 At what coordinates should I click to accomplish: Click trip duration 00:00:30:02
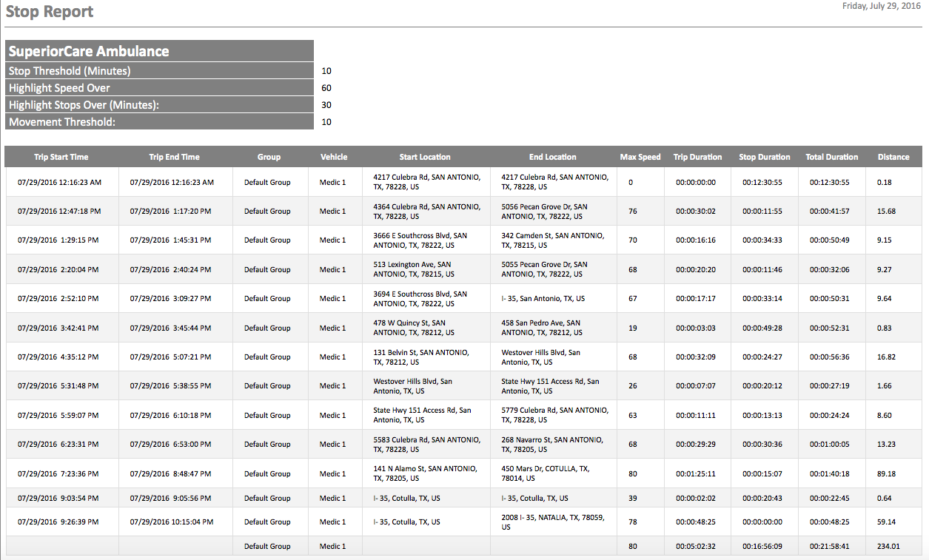pos(696,211)
